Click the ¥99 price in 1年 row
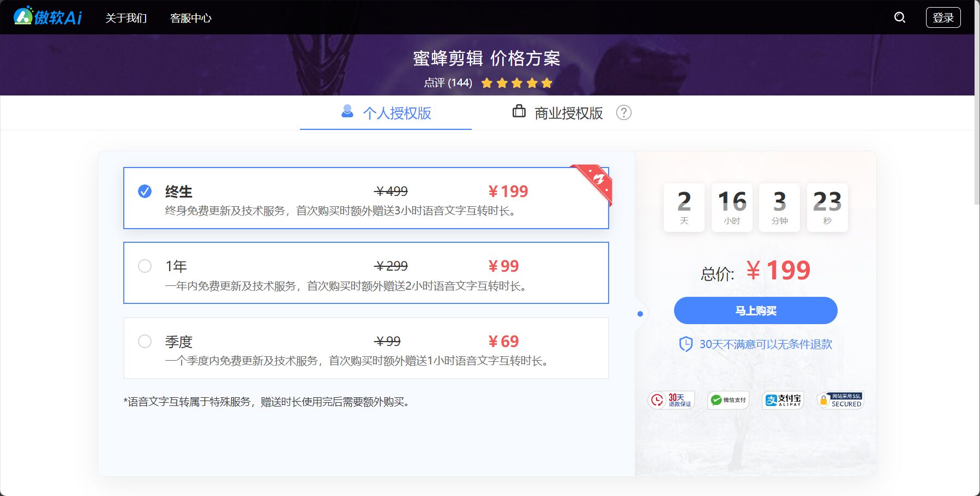 coord(503,266)
